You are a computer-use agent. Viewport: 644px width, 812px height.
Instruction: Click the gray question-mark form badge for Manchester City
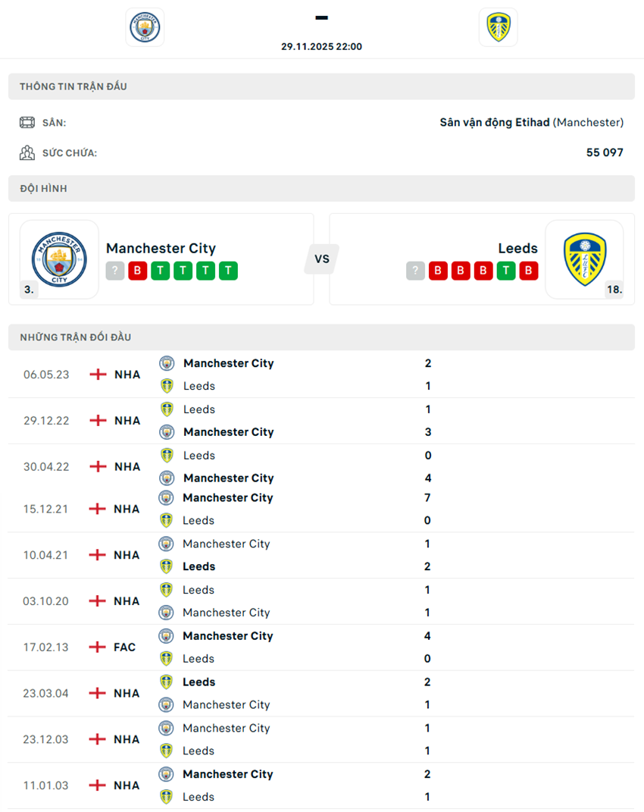[115, 271]
